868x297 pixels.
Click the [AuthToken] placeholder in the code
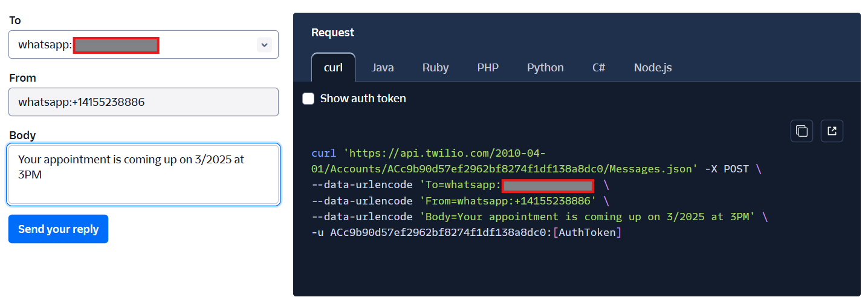click(587, 232)
